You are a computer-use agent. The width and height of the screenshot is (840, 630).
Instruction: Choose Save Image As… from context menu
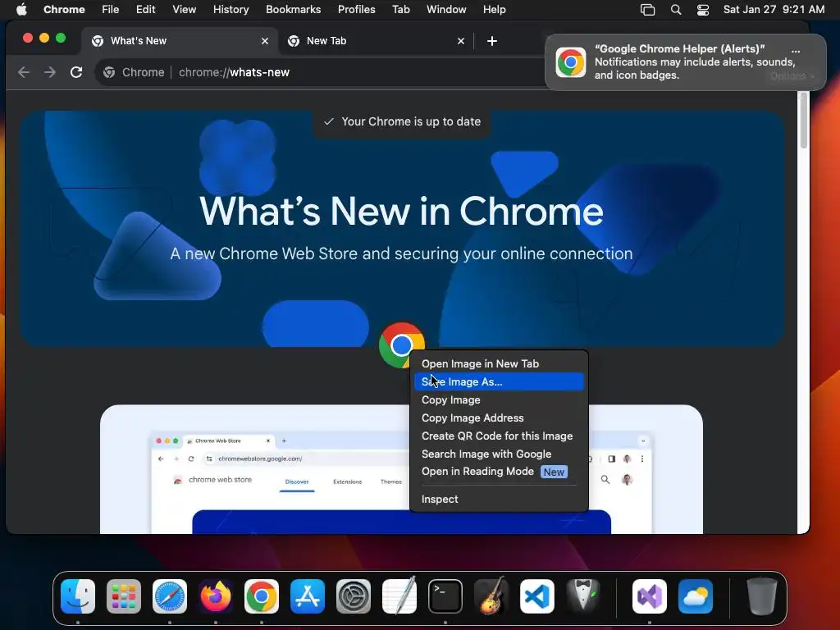pyautogui.click(x=499, y=382)
